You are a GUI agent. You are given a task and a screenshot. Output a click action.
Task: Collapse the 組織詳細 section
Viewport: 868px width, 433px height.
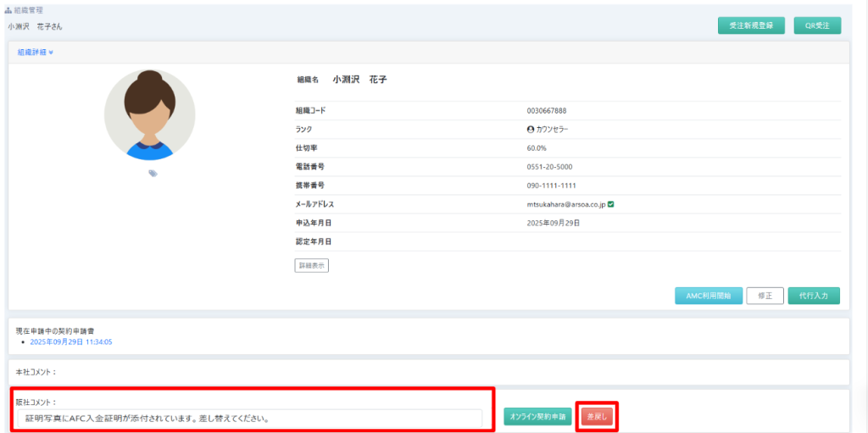coord(36,52)
